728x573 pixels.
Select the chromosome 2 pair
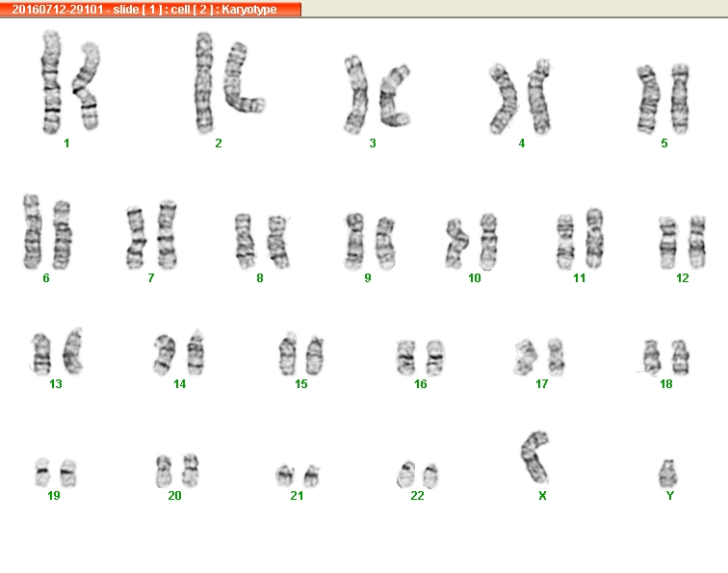pos(230,83)
